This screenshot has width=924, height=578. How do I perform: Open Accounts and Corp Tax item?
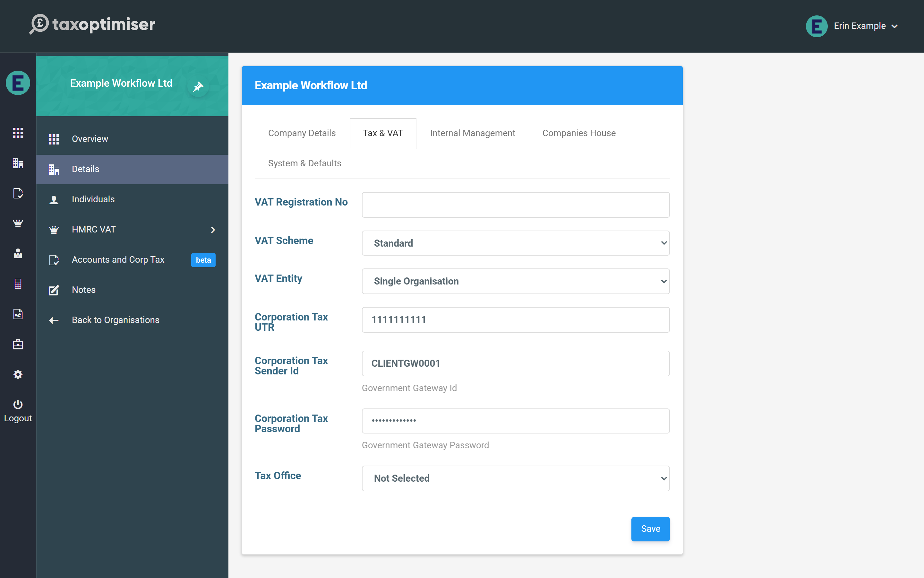pos(132,260)
